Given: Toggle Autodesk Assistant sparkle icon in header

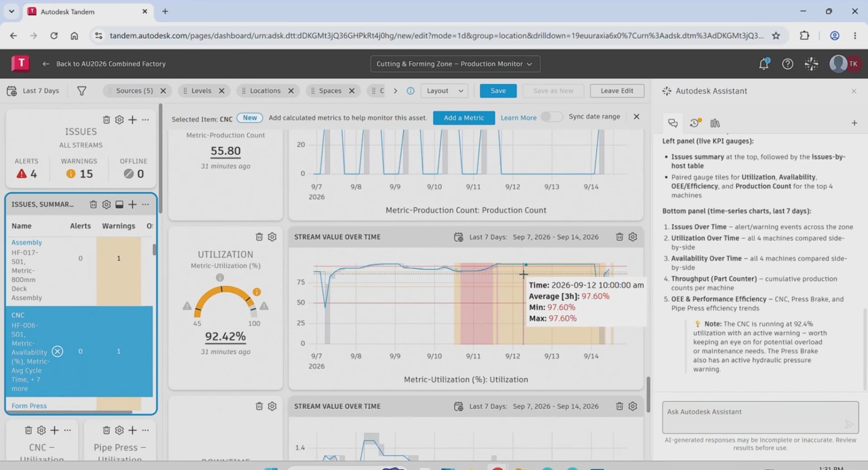Looking at the screenshot, I should (811, 64).
